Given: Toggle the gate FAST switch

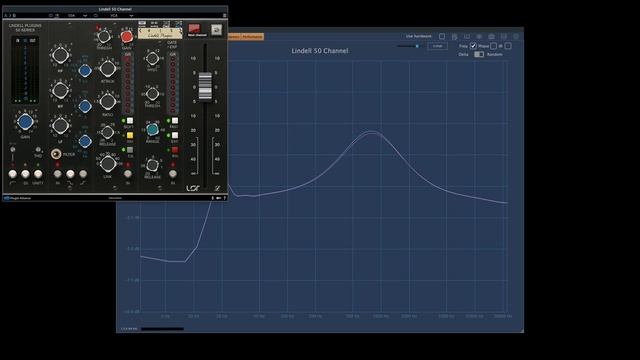Looking at the screenshot, I should tap(175, 120).
